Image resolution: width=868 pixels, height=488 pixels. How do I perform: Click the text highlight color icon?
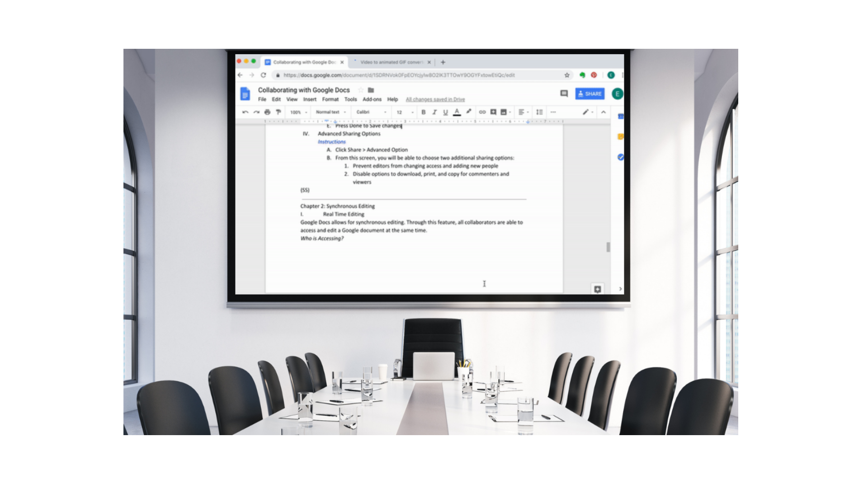point(468,113)
